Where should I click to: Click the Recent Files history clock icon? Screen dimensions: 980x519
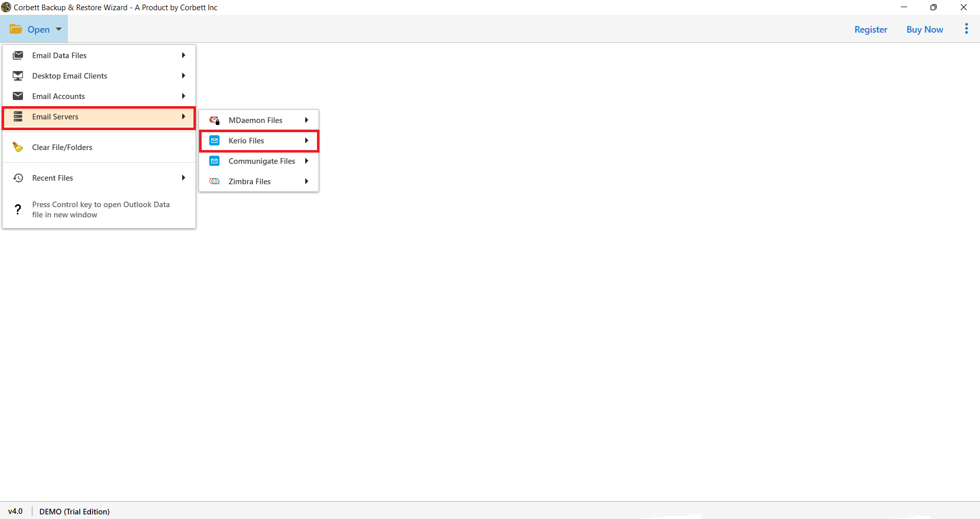click(x=18, y=178)
